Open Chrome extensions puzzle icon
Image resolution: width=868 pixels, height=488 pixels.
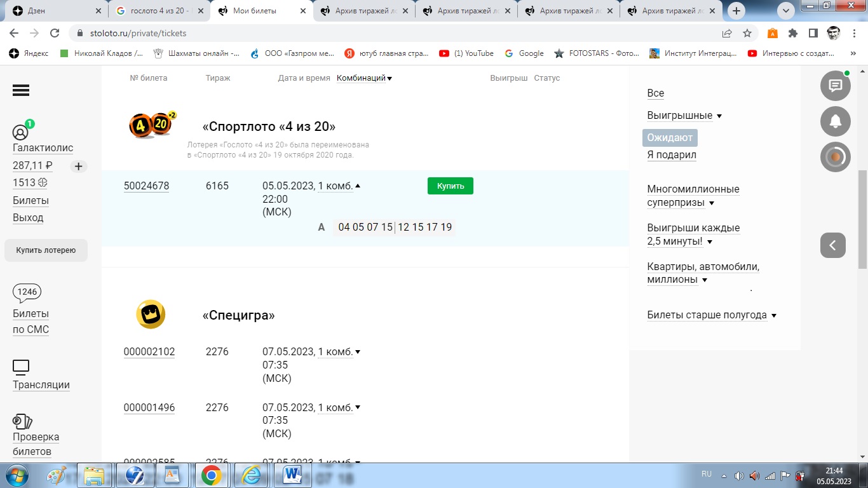point(793,33)
